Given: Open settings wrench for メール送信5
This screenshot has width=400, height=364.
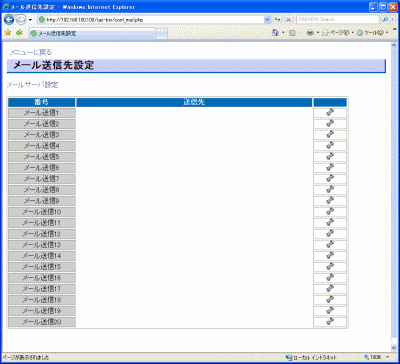Looking at the screenshot, I should pyautogui.click(x=330, y=157).
